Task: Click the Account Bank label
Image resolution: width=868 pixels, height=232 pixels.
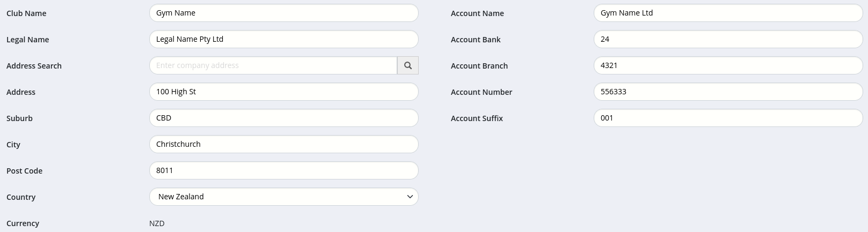Action: (476, 40)
